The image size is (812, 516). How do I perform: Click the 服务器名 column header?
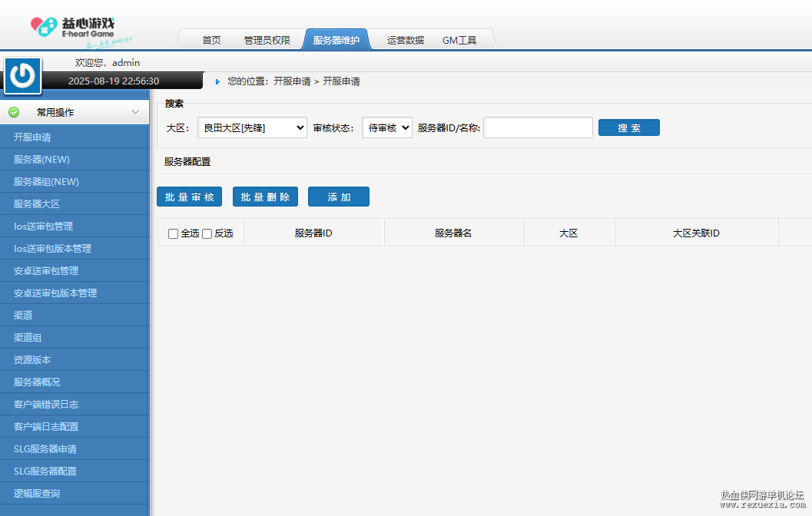(454, 233)
